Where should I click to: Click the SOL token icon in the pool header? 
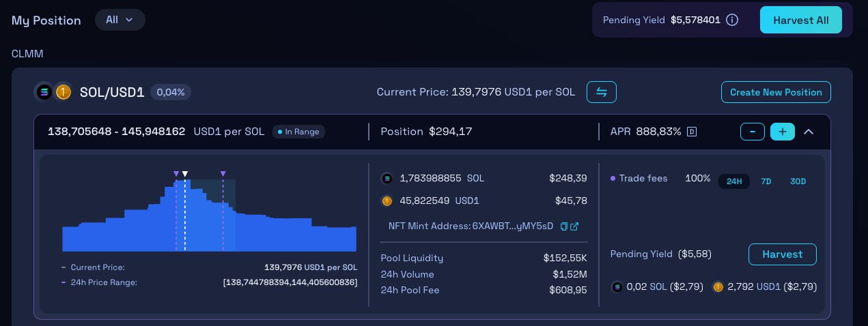click(45, 92)
